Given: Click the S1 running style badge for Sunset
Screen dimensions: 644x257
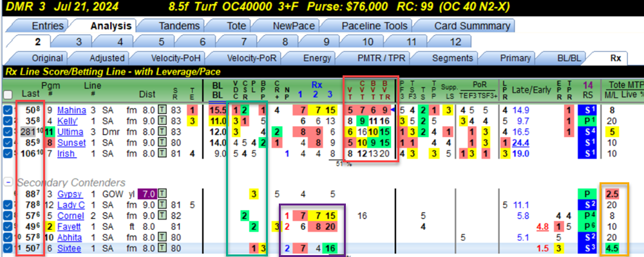Looking at the screenshot, I should [x=587, y=143].
